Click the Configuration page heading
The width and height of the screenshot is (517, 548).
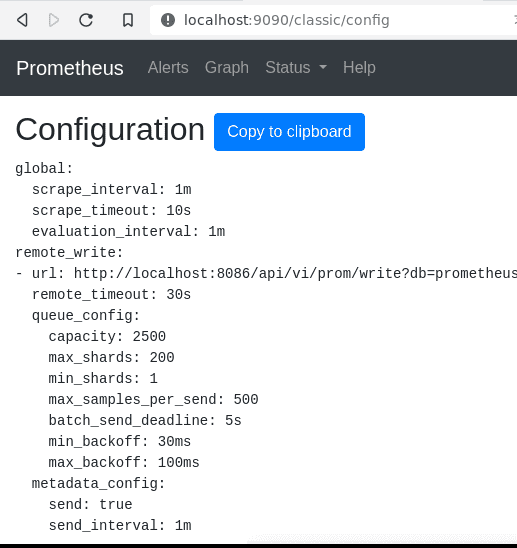pos(110,130)
